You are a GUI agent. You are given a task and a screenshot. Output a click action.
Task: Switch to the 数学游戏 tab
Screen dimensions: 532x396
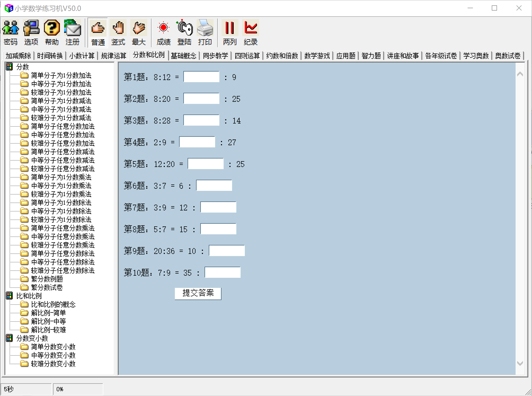[317, 56]
